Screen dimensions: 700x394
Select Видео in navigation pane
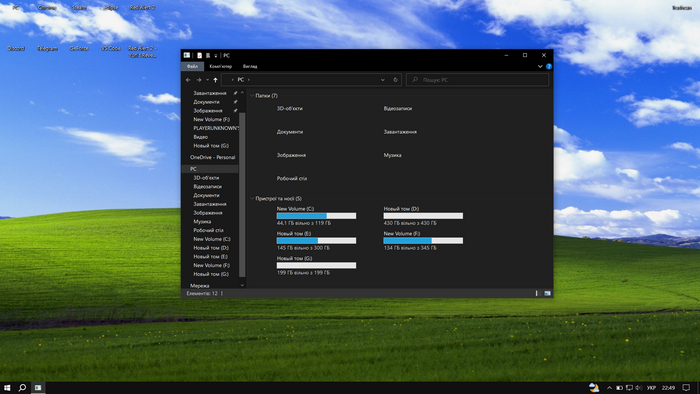click(x=200, y=137)
